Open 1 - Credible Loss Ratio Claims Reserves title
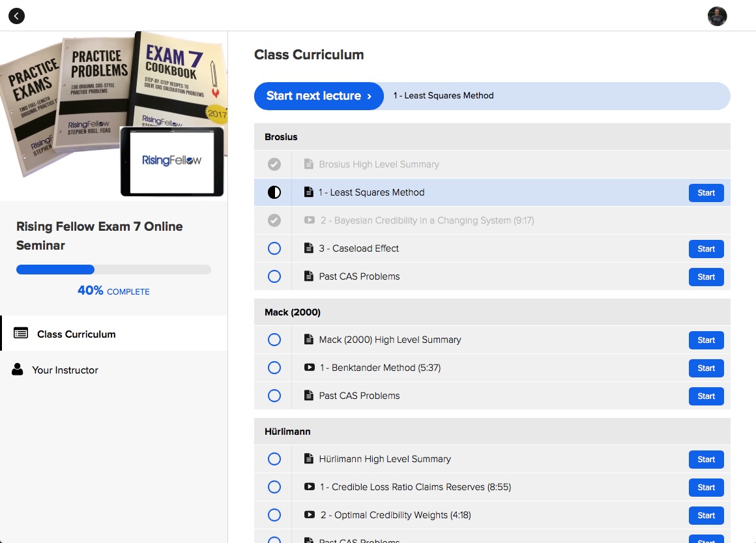The height and width of the screenshot is (543, 756). 415,486
